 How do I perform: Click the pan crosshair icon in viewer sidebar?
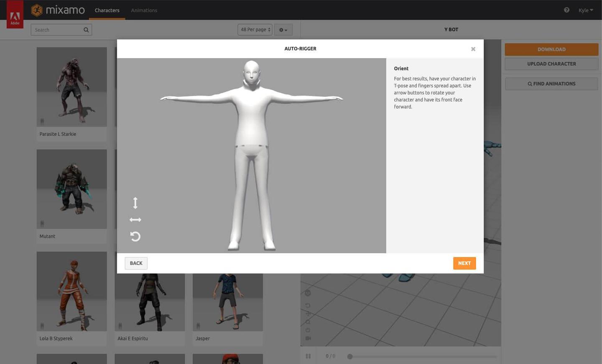pos(308,313)
